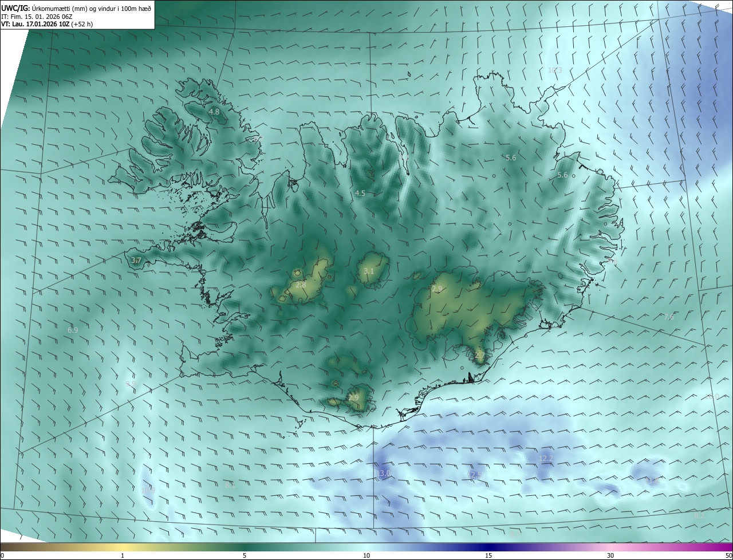The height and width of the screenshot is (560, 733).
Task: Click the 5.6 value nearest the east coast
Action: tap(562, 175)
